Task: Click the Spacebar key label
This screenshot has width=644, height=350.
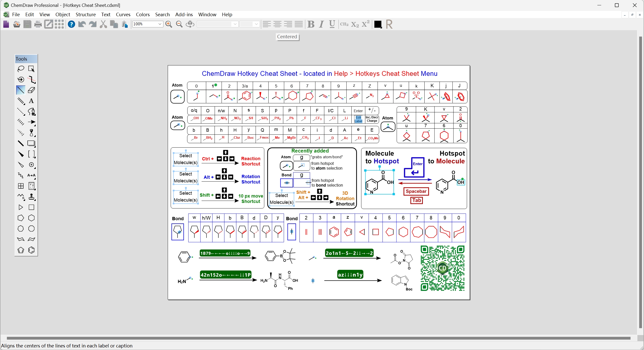Action: (x=416, y=191)
